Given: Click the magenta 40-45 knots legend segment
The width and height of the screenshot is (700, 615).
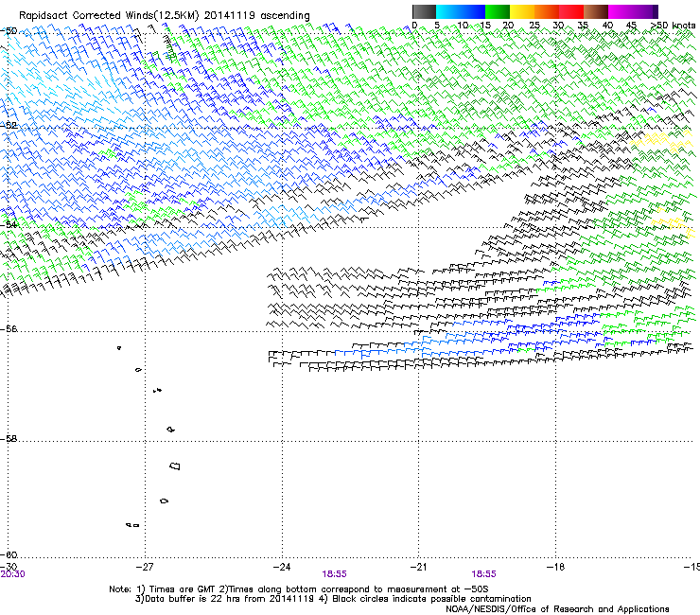Looking at the screenshot, I should pyautogui.click(x=621, y=11).
